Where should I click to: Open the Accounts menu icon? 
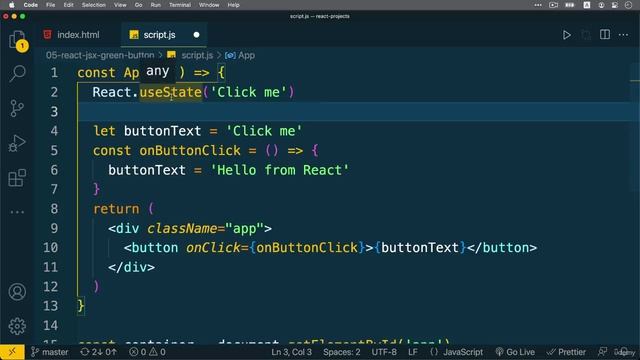[17, 292]
